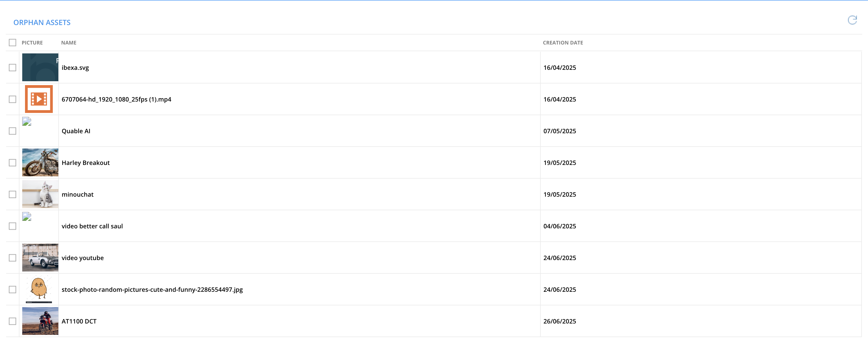Sort by the NAME column header
The width and height of the screenshot is (868, 341).
click(x=69, y=43)
